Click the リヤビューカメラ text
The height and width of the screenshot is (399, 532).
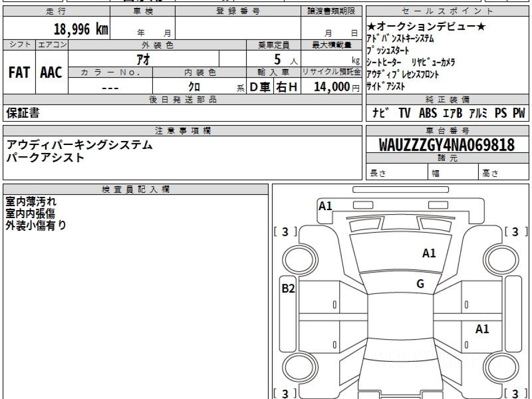[433, 63]
